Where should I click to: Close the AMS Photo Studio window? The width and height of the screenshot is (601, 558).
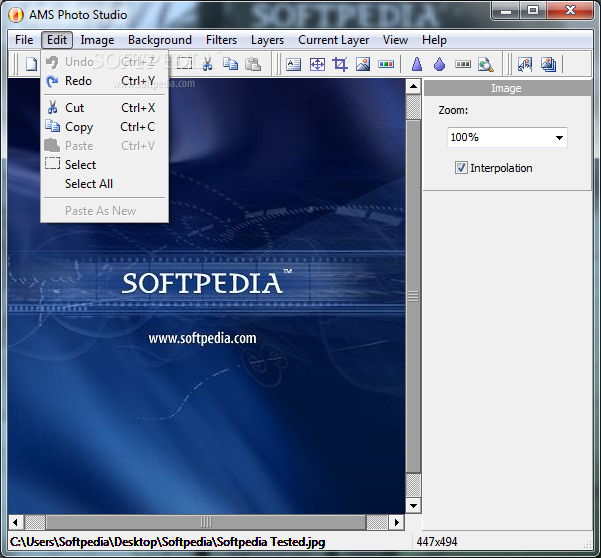570,11
